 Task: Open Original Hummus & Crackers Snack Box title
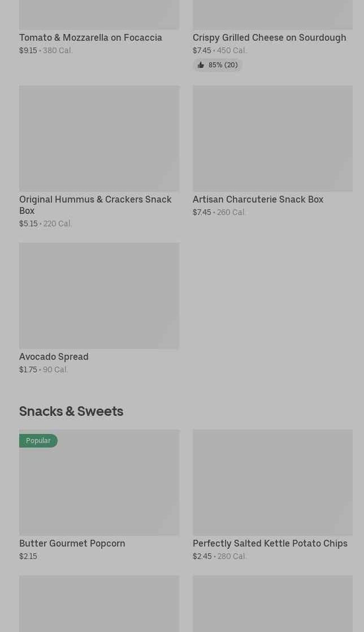95,205
